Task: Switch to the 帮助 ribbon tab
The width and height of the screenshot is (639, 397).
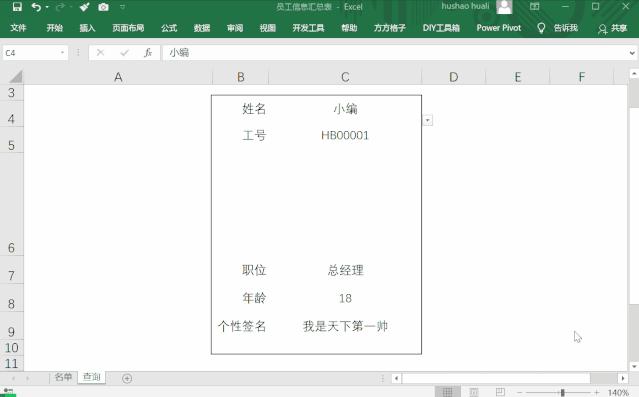Action: pos(349,28)
